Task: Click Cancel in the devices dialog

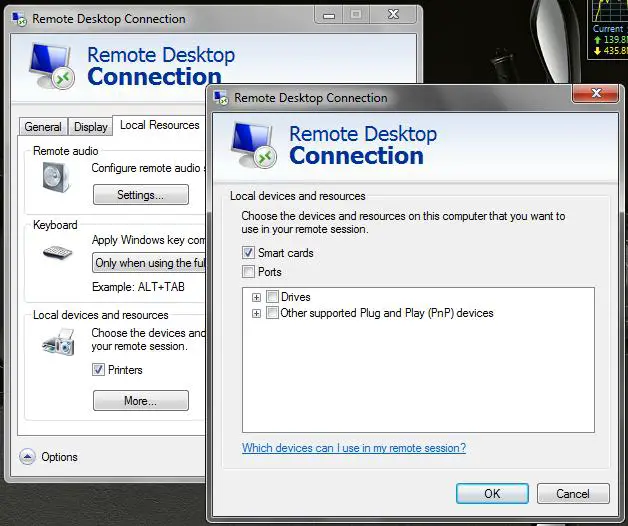Action: coord(573,494)
